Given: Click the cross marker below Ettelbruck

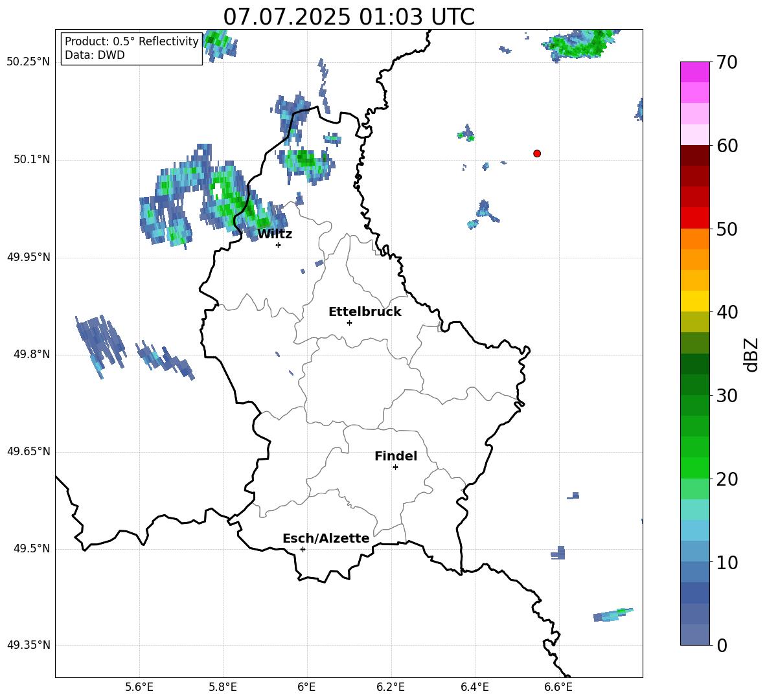Looking at the screenshot, I should click(x=349, y=322).
